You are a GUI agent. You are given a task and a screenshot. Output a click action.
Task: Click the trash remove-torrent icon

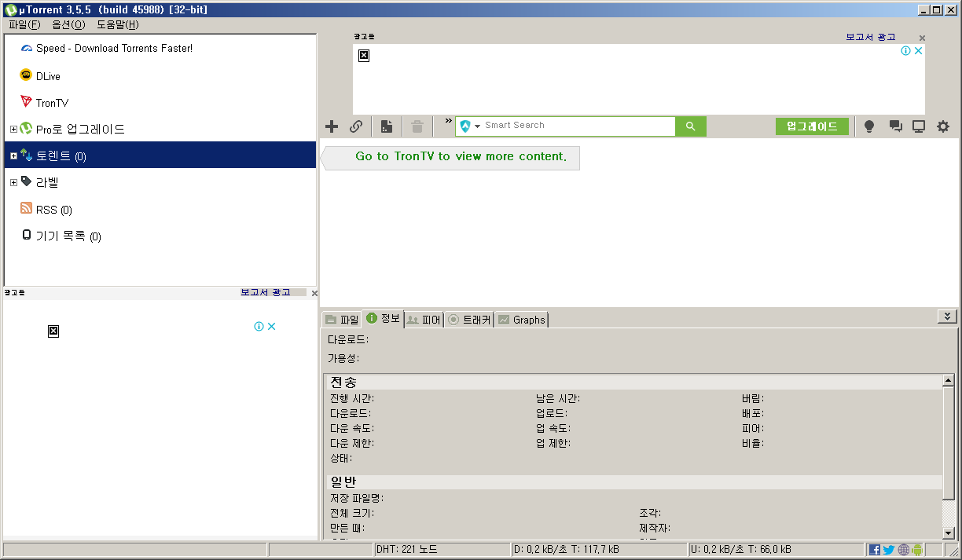(x=417, y=126)
